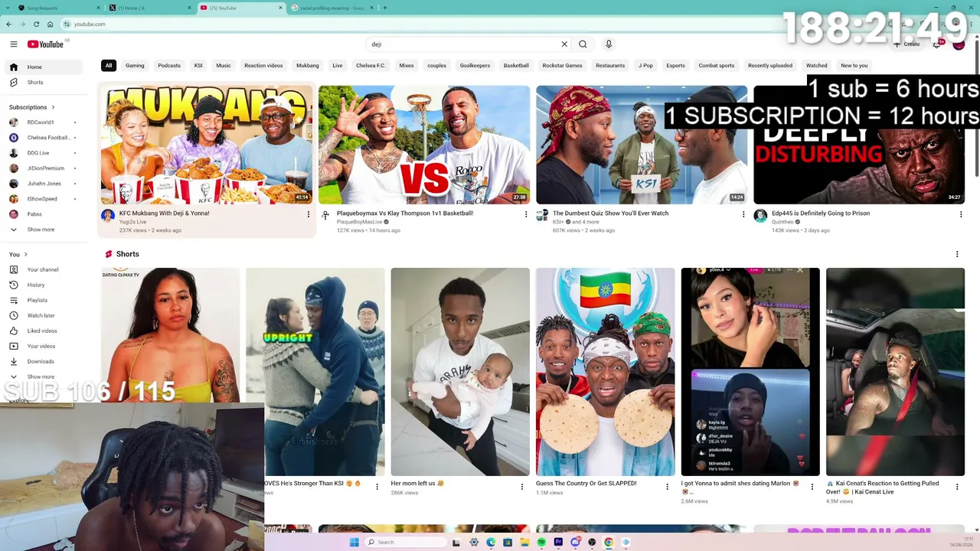Select the Home item in the sidebar
980x551 pixels.
tap(44, 67)
